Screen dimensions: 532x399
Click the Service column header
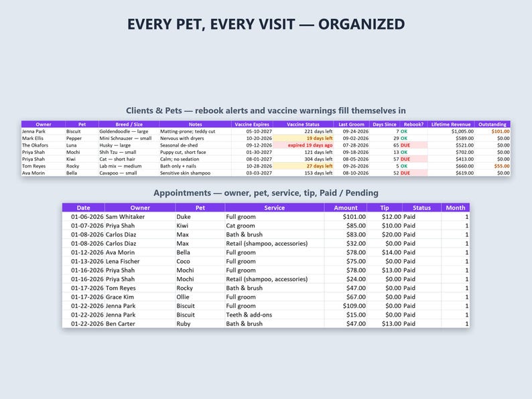[275, 208]
